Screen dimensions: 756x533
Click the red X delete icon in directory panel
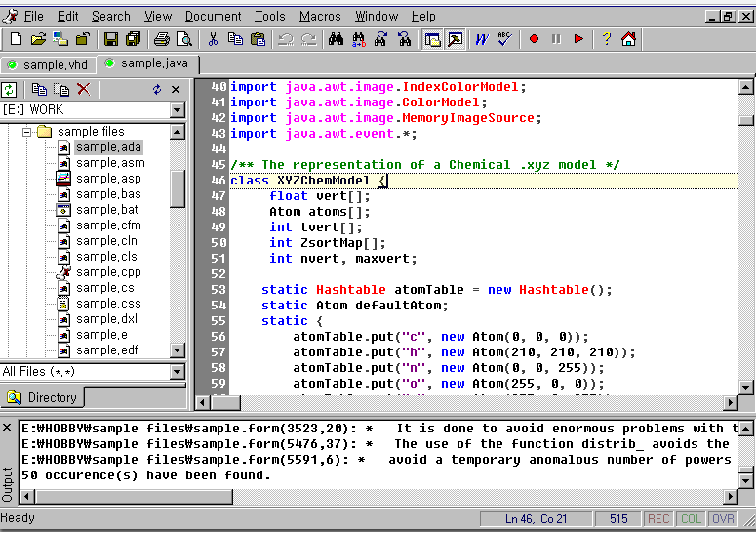click(x=84, y=89)
